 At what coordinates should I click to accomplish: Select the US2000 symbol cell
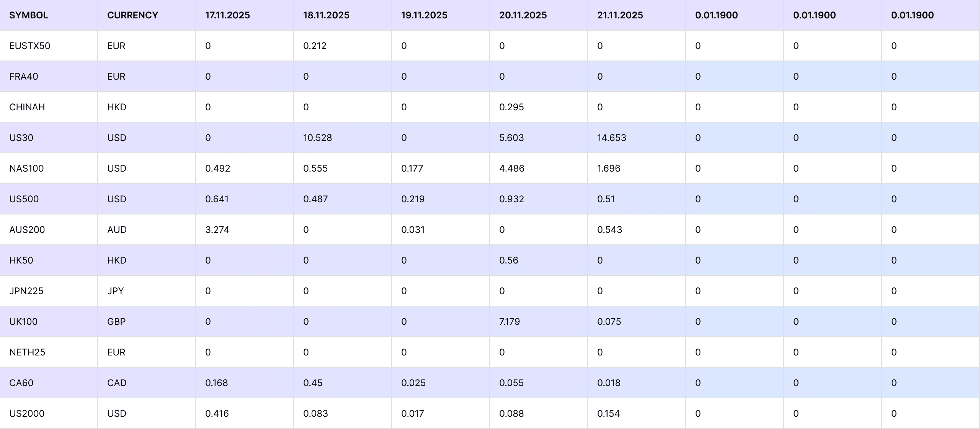tap(27, 414)
